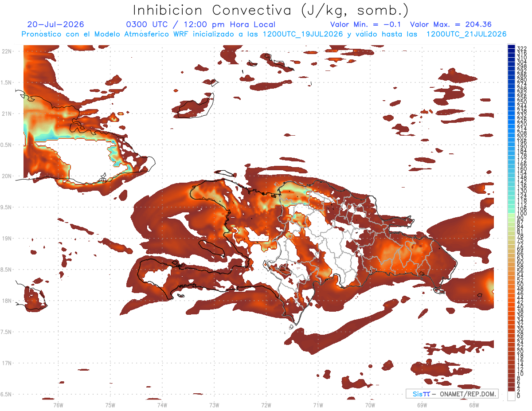Click the "68W" longitude label

(x=474, y=405)
